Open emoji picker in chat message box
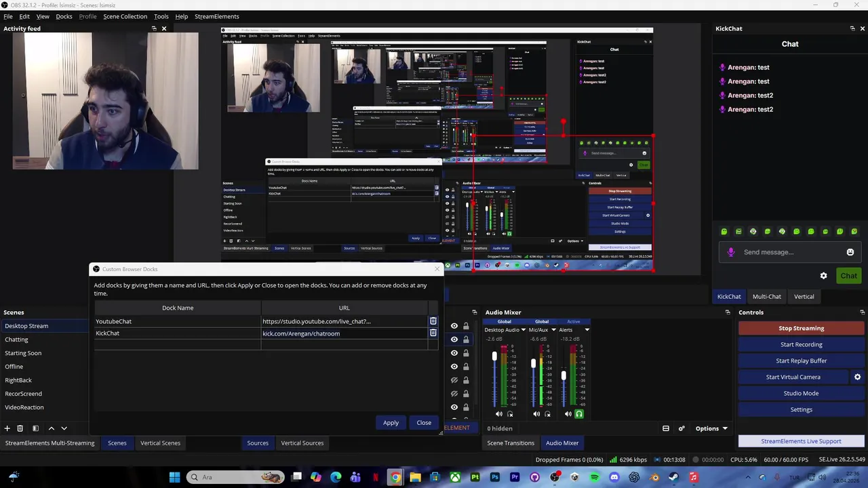The image size is (868, 488). (850, 252)
